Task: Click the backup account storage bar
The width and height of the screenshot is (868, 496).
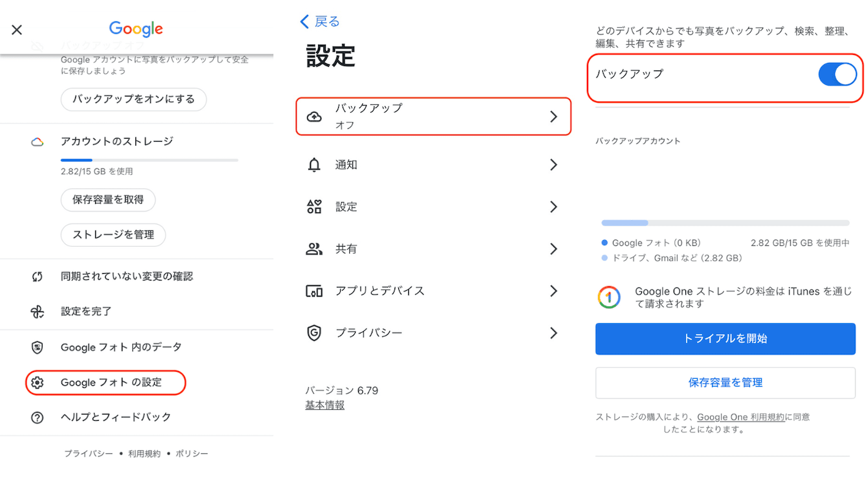Action: pos(725,223)
